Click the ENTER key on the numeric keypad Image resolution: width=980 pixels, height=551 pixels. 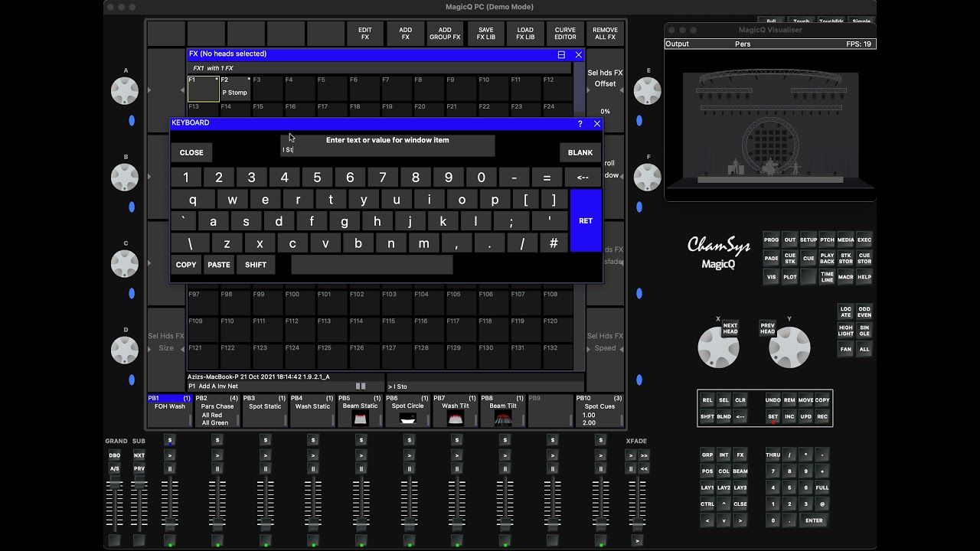point(814,520)
